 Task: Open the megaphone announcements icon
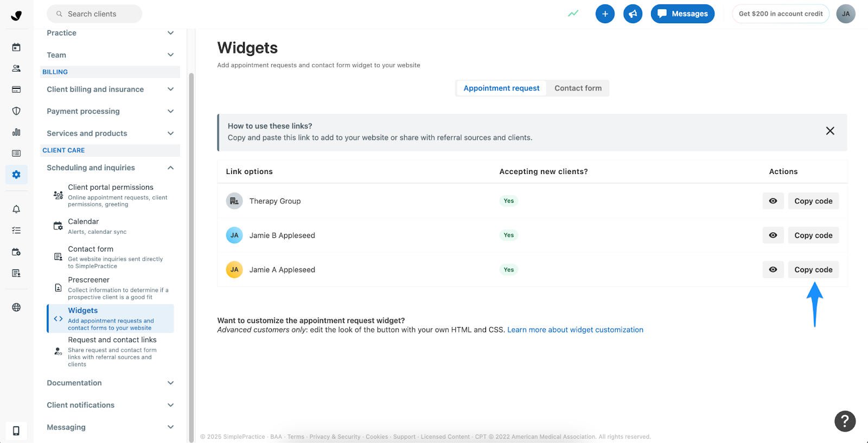click(633, 14)
